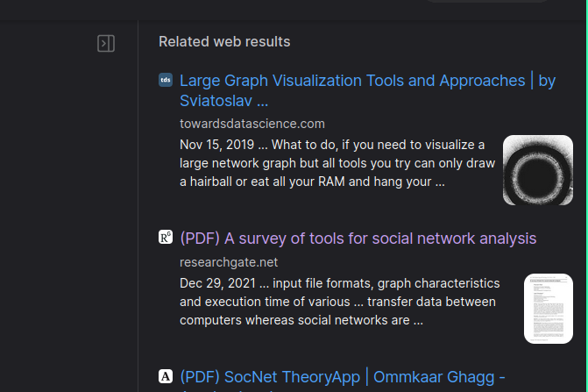
Task: Click the researchgate.net domain text
Action: (x=229, y=262)
